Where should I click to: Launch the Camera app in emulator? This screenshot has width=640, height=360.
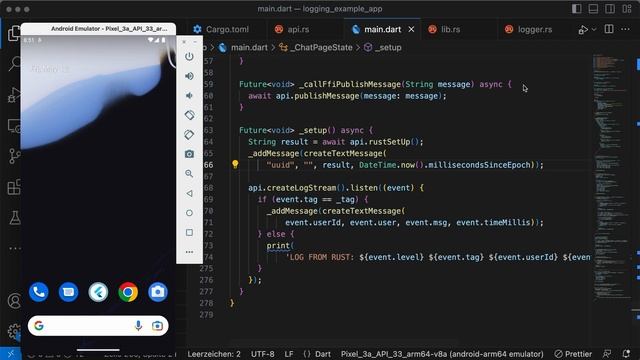[158, 292]
